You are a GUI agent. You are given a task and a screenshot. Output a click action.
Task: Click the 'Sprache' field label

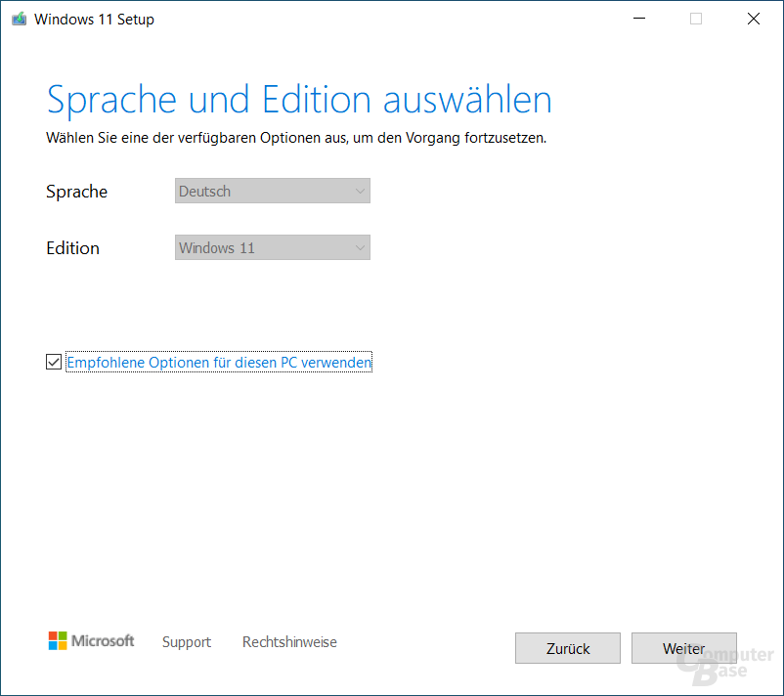point(76,192)
